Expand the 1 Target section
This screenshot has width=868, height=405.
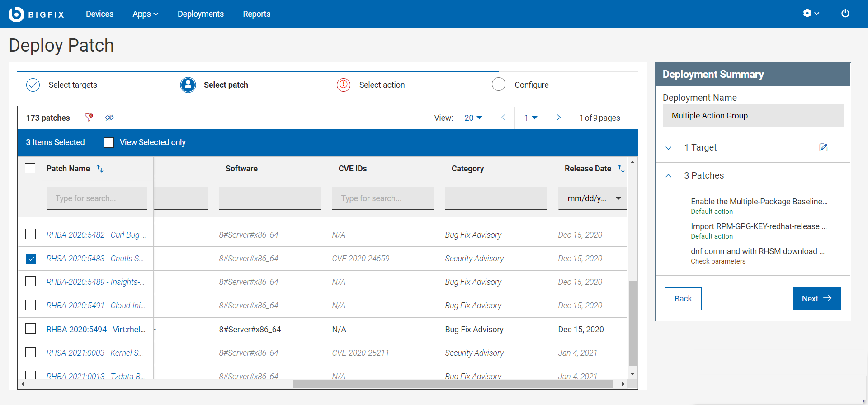[x=668, y=148]
